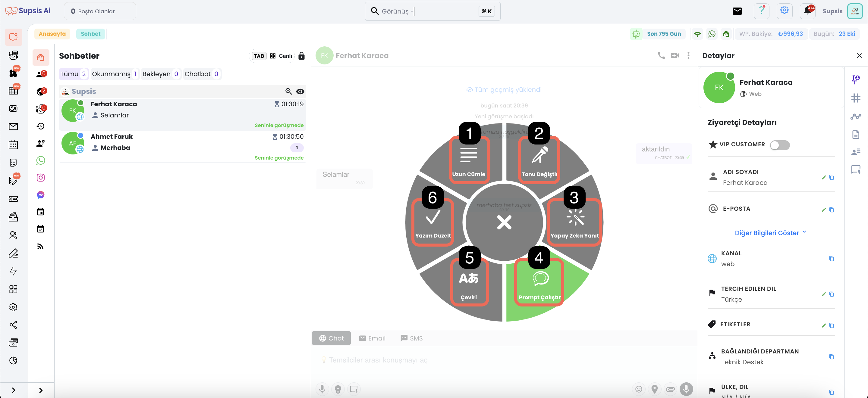The width and height of the screenshot is (868, 398).
Task: Open chat history clock icon in sidebar
Action: (40, 126)
